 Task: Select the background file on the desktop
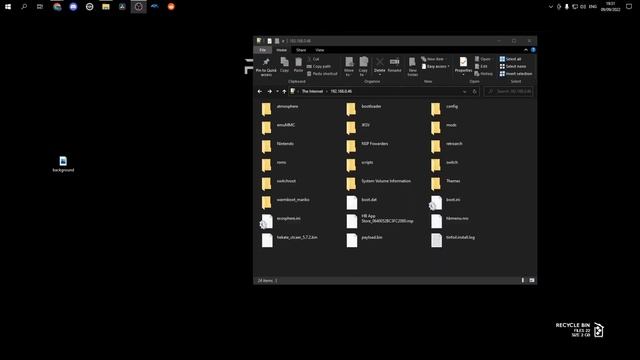click(x=63, y=164)
